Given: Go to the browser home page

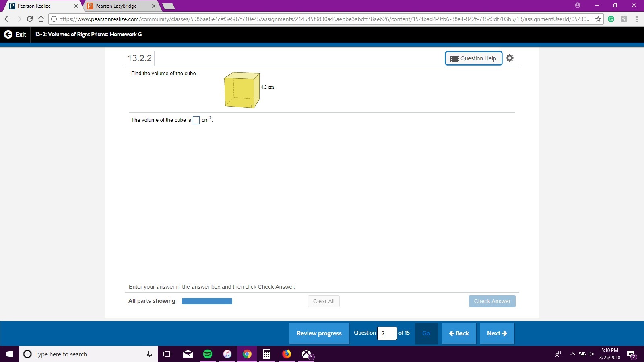Looking at the screenshot, I should 41,19.
